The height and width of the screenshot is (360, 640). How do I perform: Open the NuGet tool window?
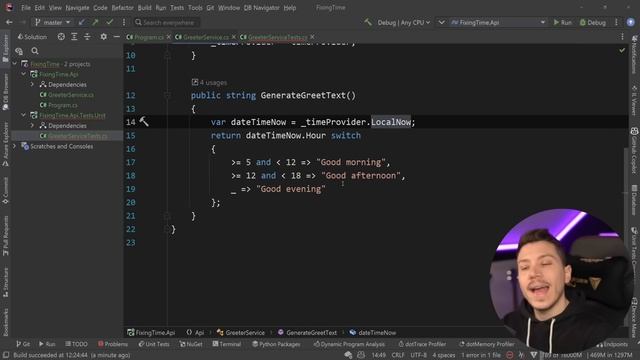click(191, 344)
